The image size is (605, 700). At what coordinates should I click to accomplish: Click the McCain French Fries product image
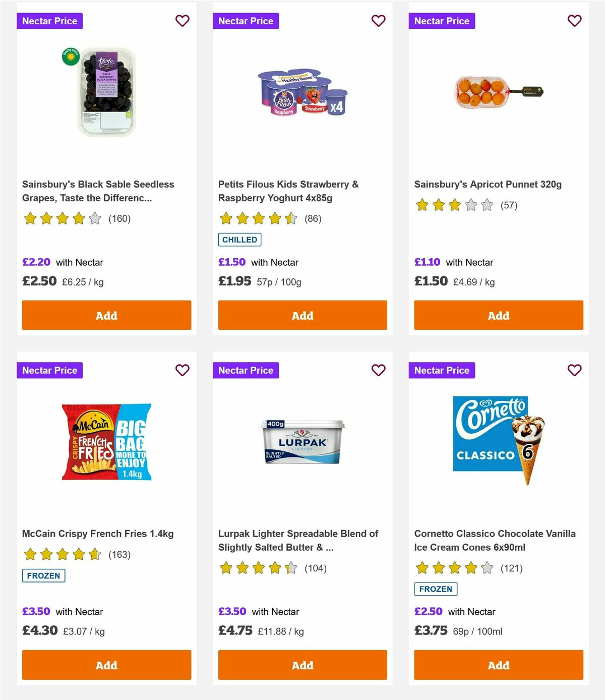click(x=106, y=444)
